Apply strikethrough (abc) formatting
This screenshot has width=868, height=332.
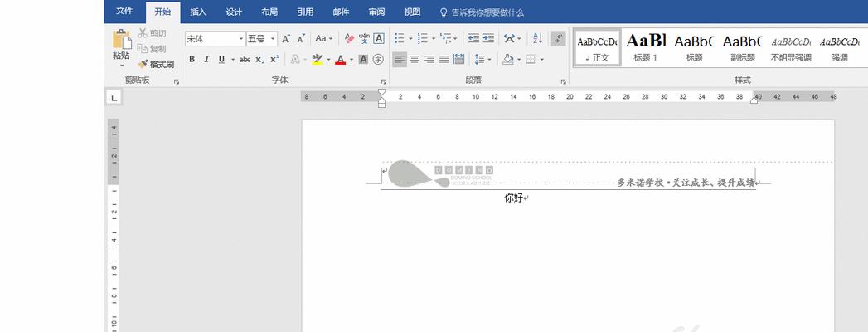pyautogui.click(x=245, y=59)
